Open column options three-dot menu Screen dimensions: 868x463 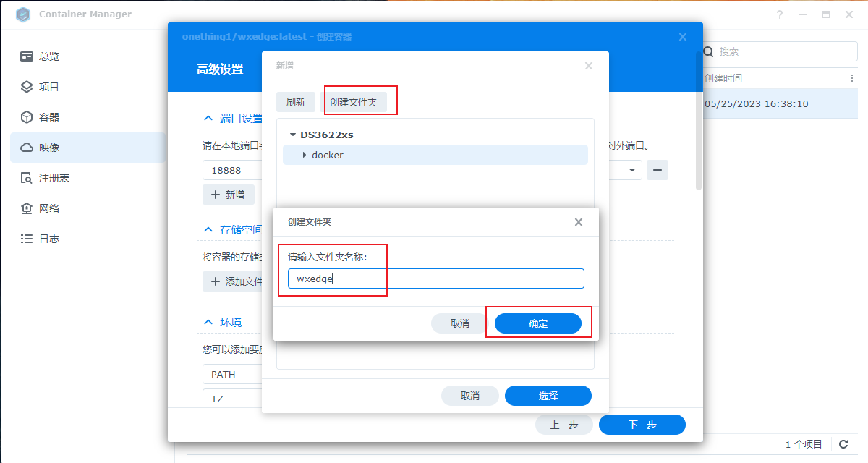[851, 78]
